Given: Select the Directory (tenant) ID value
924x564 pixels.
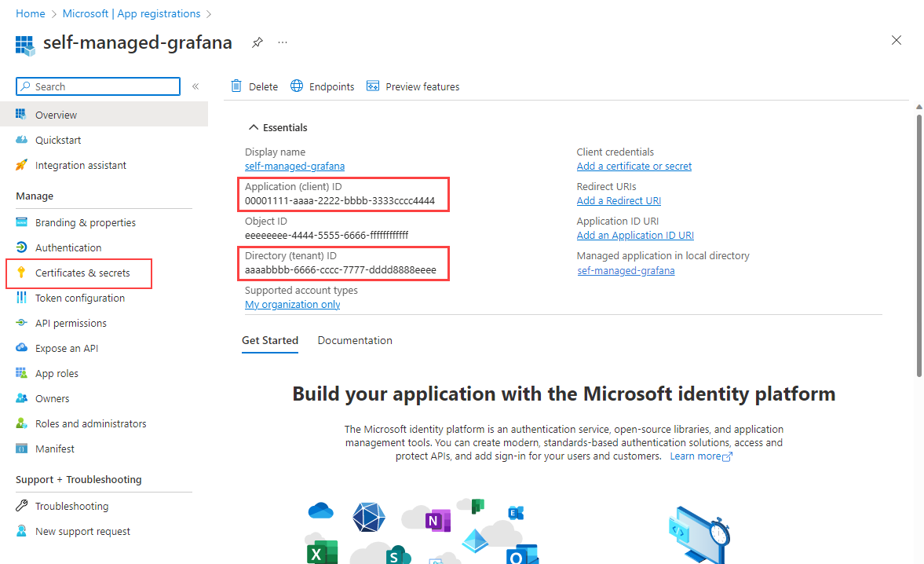Looking at the screenshot, I should pos(341,270).
